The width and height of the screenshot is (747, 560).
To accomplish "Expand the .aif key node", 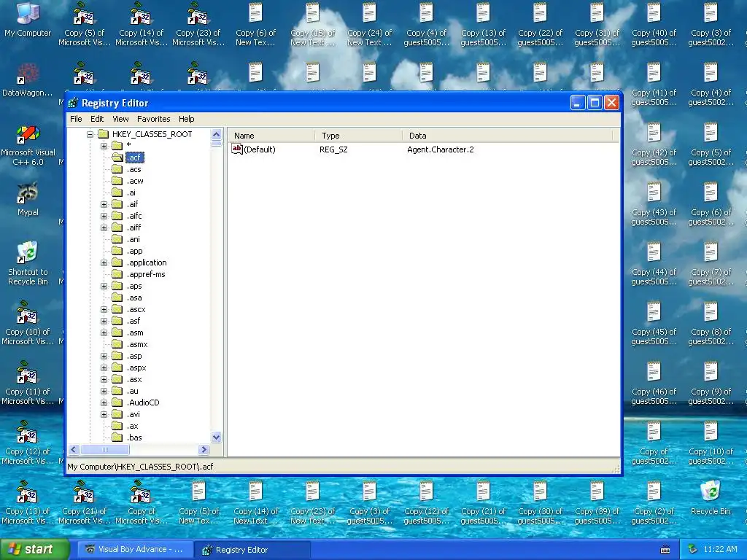I will (104, 204).
